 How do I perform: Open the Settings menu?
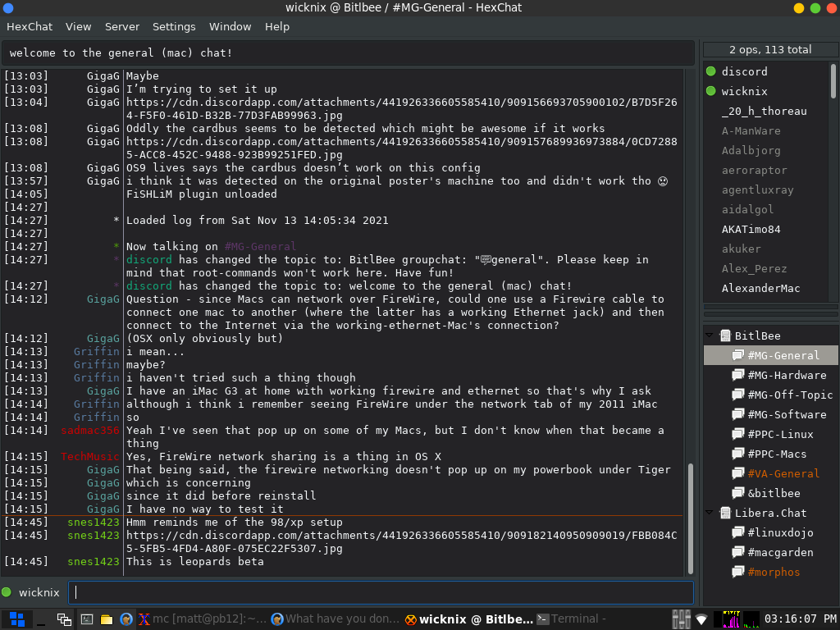point(174,27)
